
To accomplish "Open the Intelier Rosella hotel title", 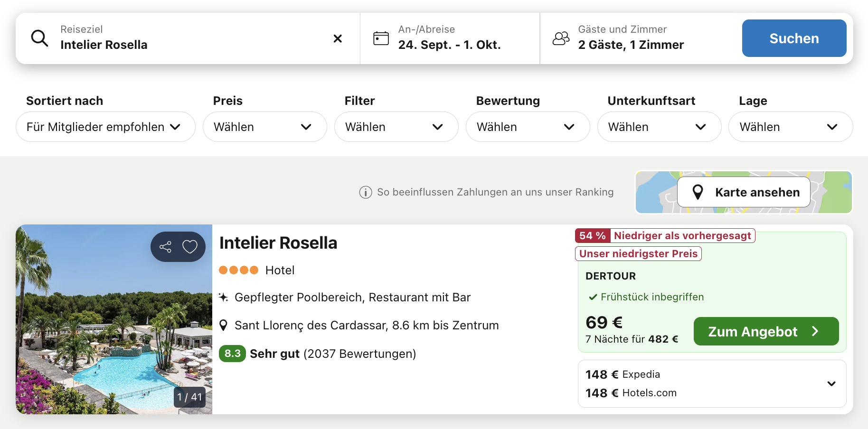I will tap(278, 243).
